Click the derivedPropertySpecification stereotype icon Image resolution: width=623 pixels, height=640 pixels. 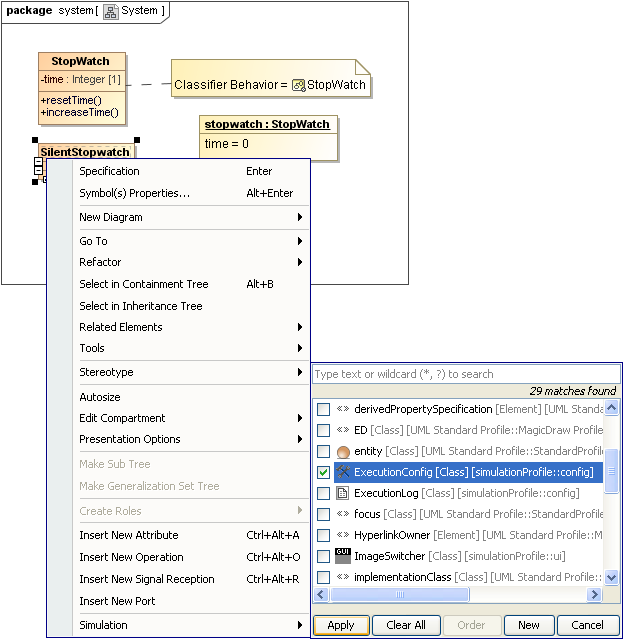pyautogui.click(x=343, y=409)
